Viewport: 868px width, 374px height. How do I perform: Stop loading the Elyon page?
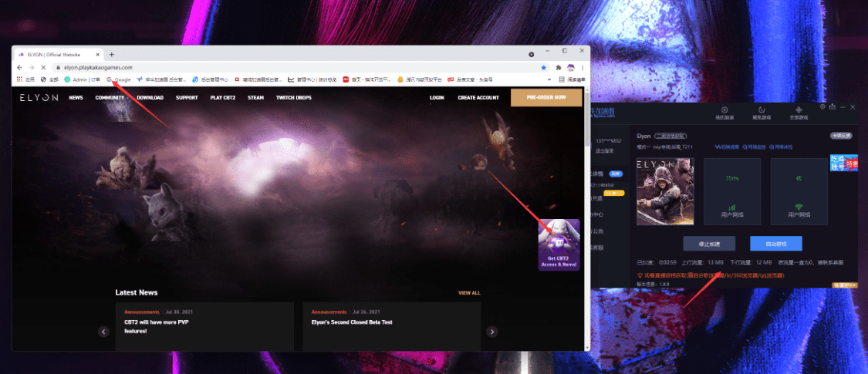[42, 68]
